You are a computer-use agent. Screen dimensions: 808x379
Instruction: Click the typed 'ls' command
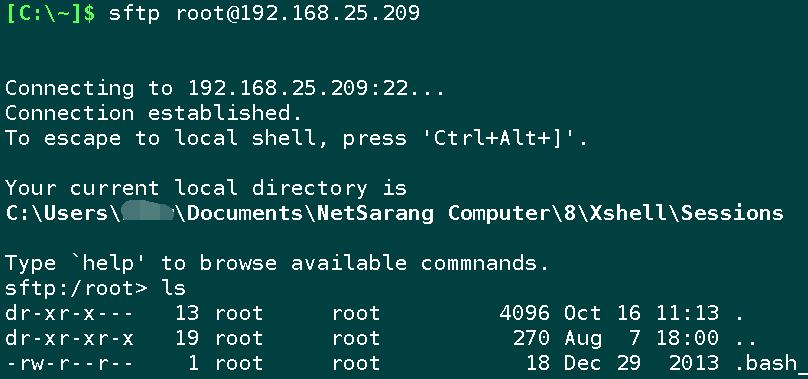(174, 288)
